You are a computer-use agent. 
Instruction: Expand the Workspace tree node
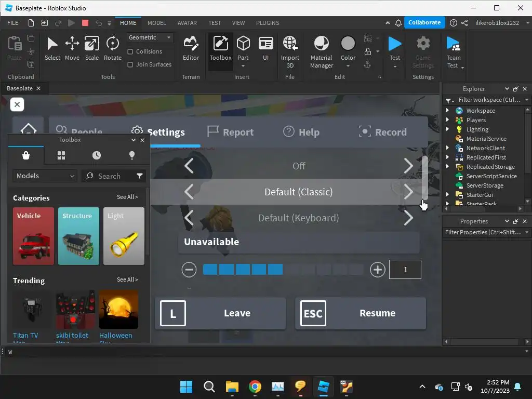pyautogui.click(x=447, y=110)
